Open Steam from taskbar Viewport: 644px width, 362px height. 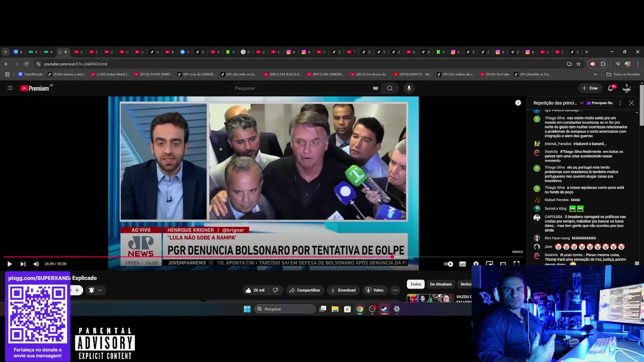[x=384, y=309]
